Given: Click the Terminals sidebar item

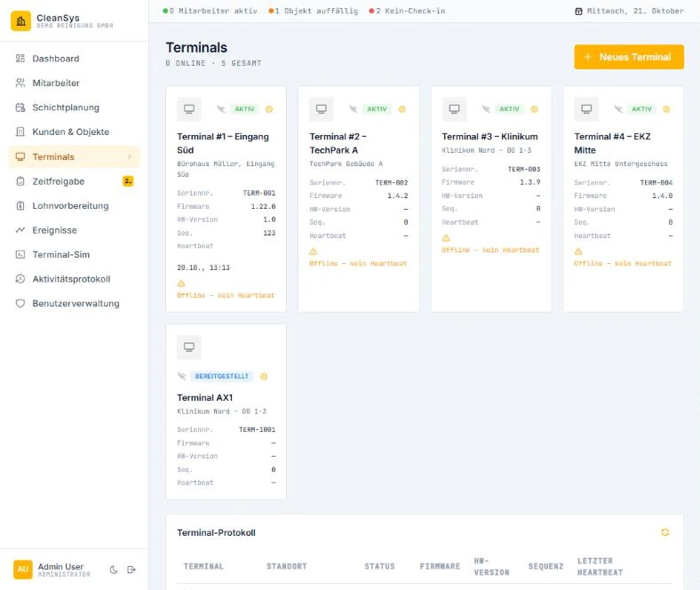Looking at the screenshot, I should (x=74, y=156).
